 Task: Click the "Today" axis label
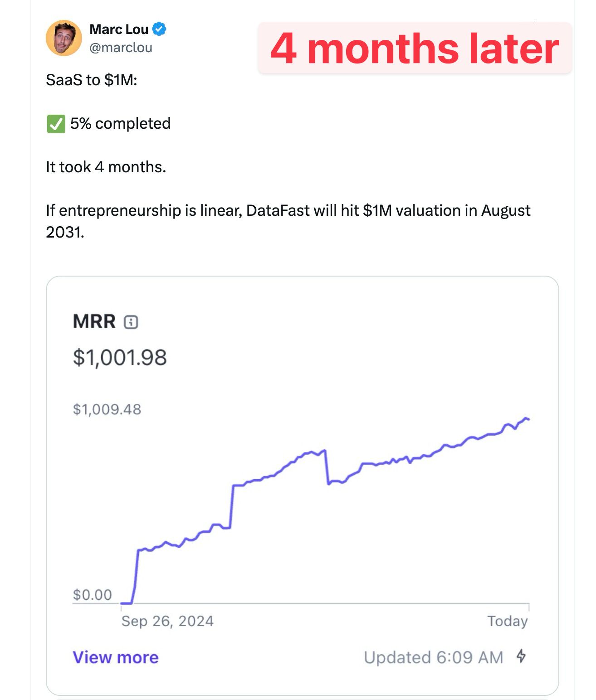507,621
